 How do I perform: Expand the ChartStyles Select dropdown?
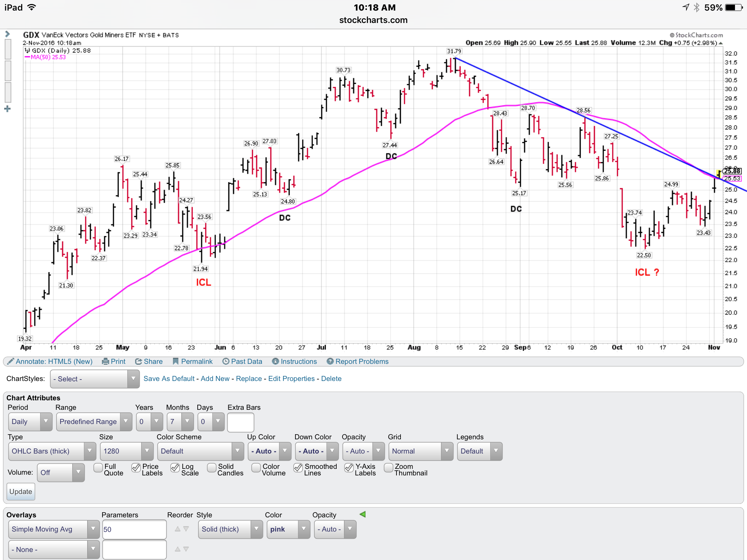tap(94, 379)
